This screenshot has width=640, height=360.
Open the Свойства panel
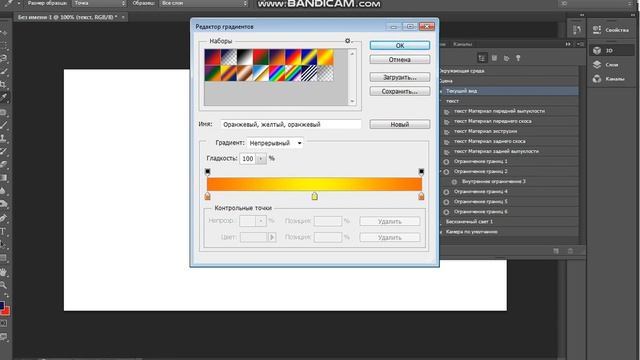611,30
